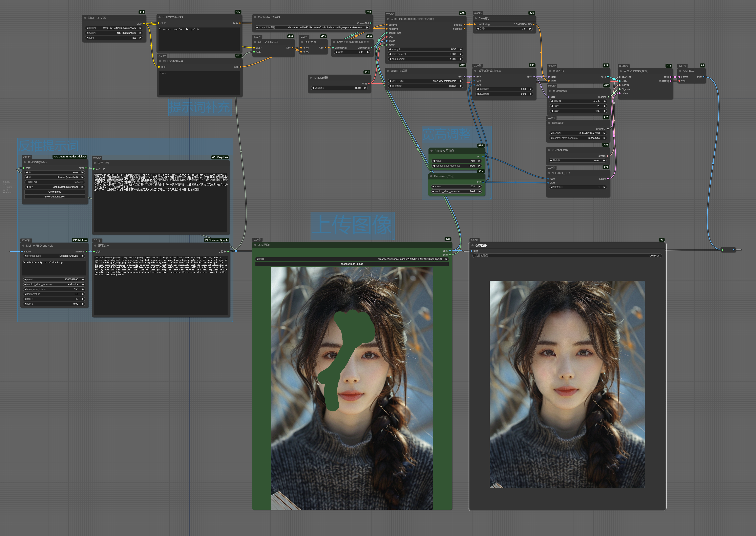Collapse the 自定义采样器(高级) node via its dot
Image resolution: width=756 pixels, height=536 pixels.
pyautogui.click(x=621, y=71)
